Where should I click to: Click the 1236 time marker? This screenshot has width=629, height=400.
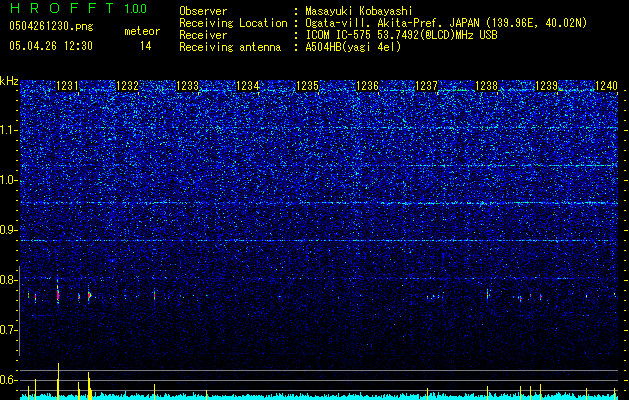pos(367,86)
